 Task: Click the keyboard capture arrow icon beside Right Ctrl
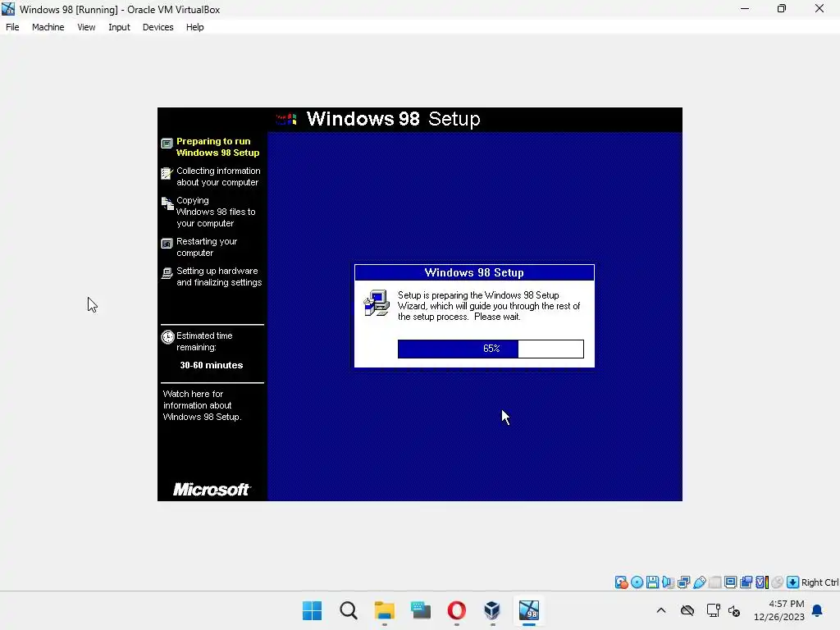click(x=793, y=582)
